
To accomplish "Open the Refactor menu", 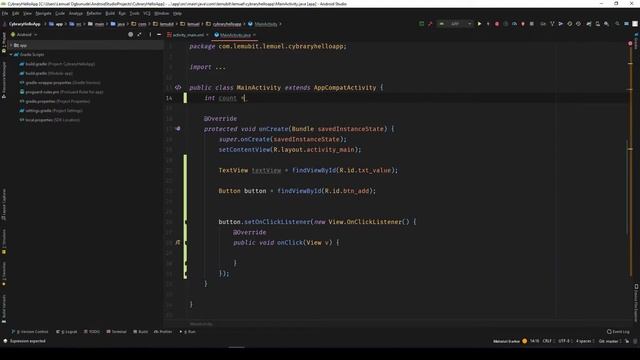I will coord(94,13).
